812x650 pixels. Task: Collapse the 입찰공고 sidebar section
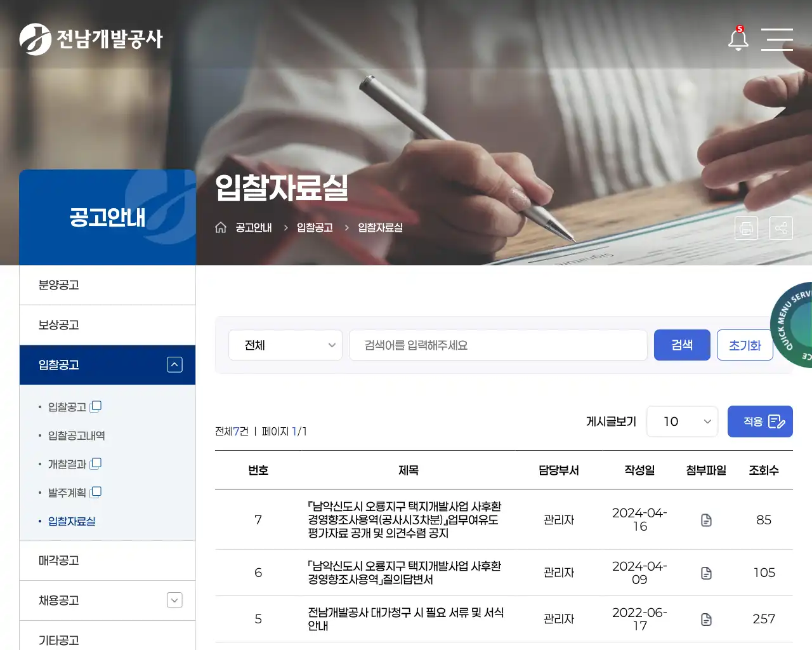(x=174, y=364)
